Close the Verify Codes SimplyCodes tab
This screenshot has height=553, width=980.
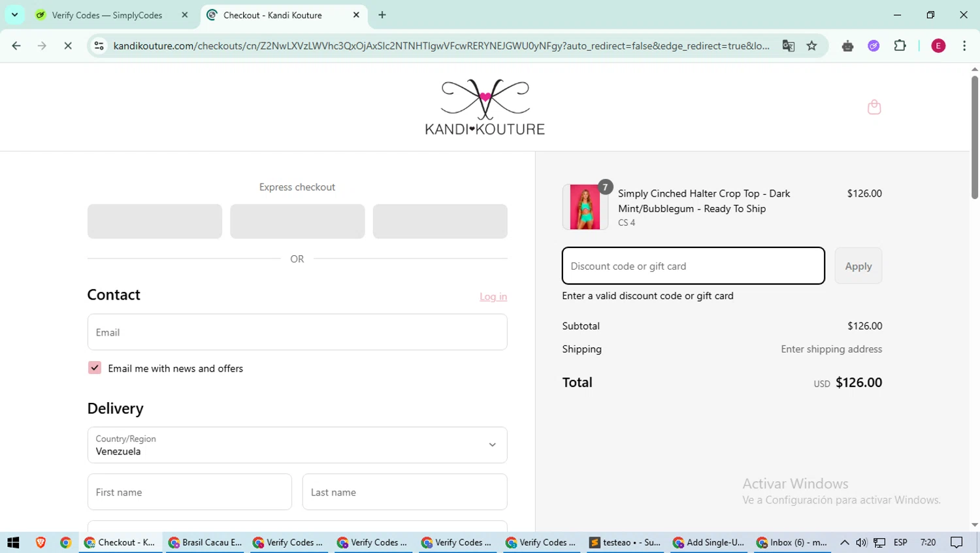click(185, 15)
